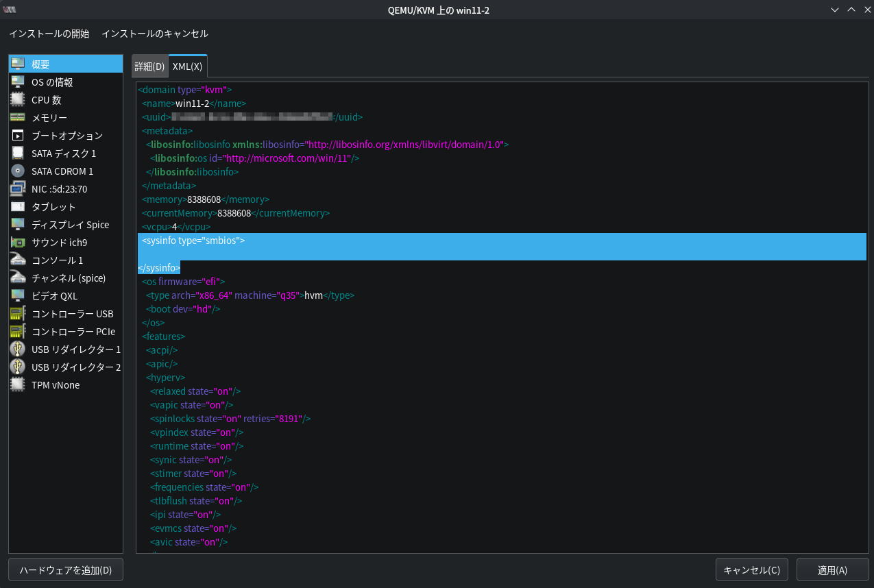
Task: Place cursor in empty sysinfo smbios block
Action: tap(502, 254)
